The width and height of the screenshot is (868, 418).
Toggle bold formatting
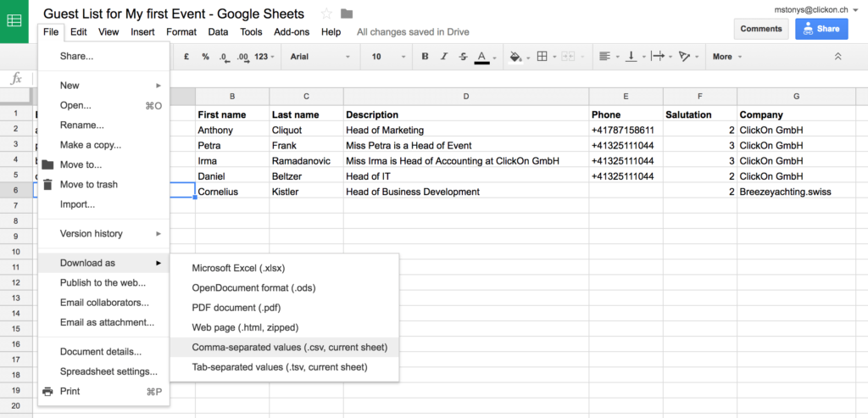(x=425, y=57)
